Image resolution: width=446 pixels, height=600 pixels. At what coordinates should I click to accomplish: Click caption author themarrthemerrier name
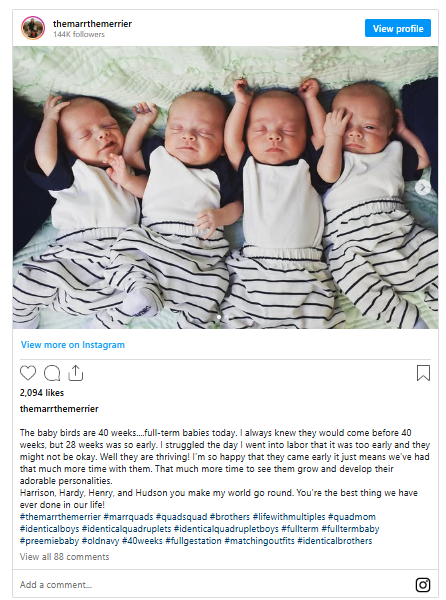click(x=59, y=409)
